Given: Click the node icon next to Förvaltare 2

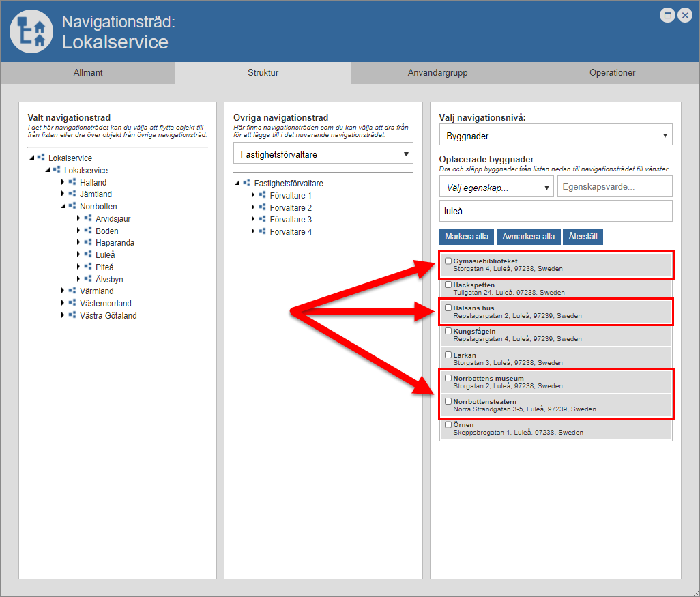Looking at the screenshot, I should [x=262, y=207].
